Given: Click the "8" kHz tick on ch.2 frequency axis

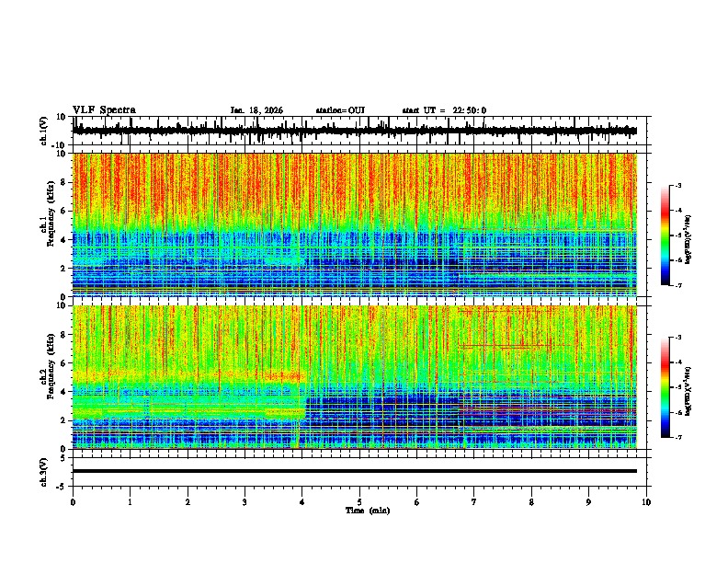Looking at the screenshot, I should click(63, 335).
